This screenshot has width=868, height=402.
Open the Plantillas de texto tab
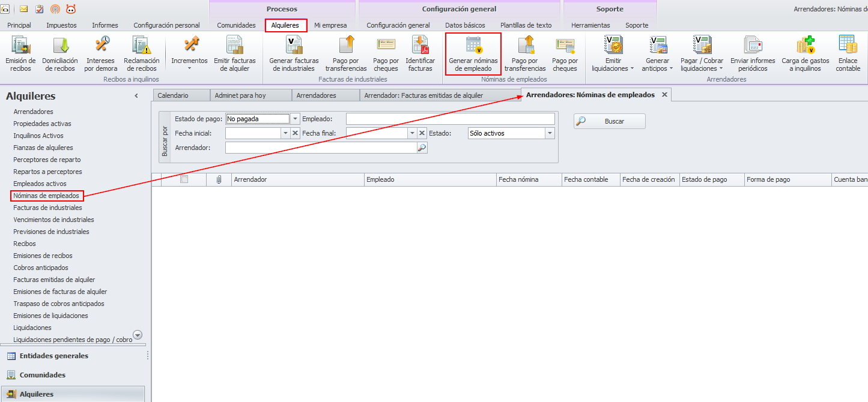click(526, 25)
